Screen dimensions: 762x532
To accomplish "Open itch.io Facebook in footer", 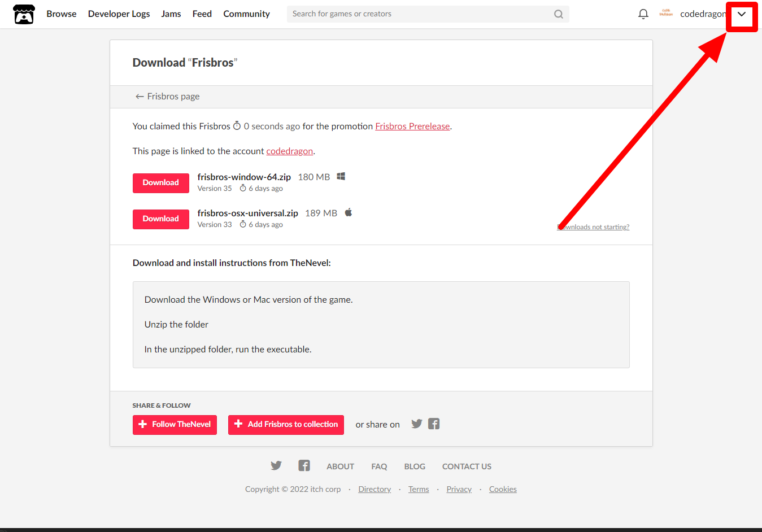I will tap(304, 466).
